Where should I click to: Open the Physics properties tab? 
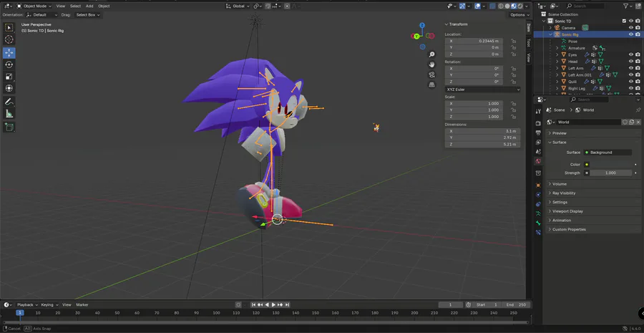[538, 195]
